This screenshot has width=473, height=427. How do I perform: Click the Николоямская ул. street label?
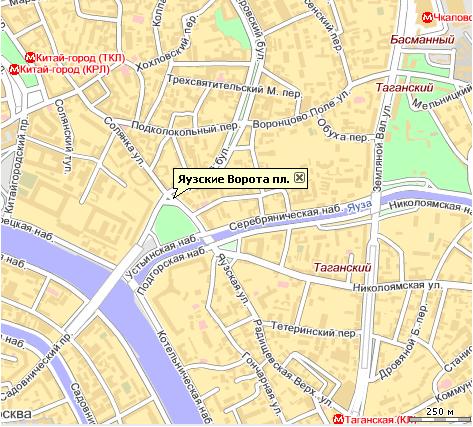(x=397, y=286)
